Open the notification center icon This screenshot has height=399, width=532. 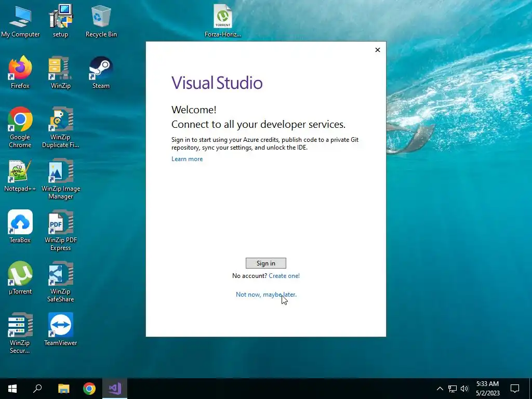point(515,389)
